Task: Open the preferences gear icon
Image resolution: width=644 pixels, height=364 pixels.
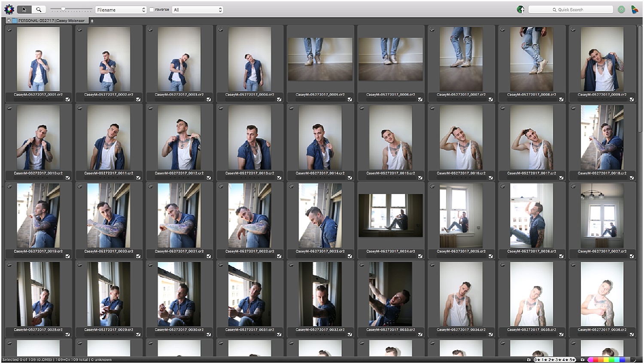Action: [x=9, y=9]
